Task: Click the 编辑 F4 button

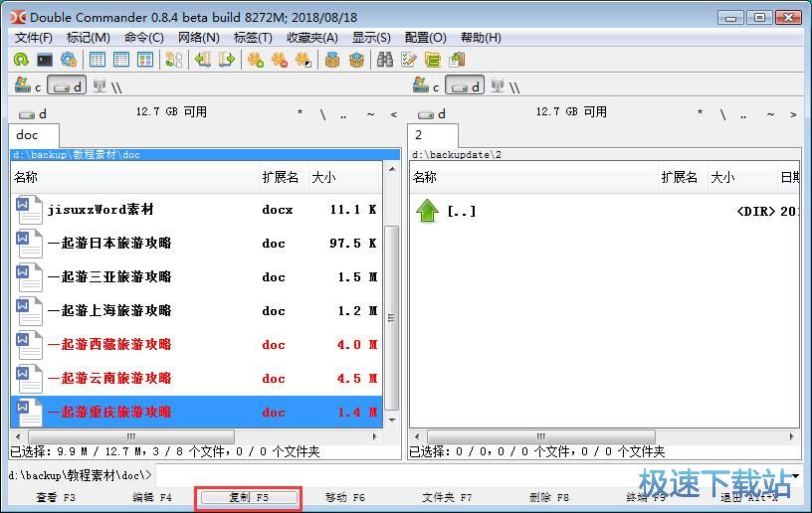Action: click(x=151, y=497)
